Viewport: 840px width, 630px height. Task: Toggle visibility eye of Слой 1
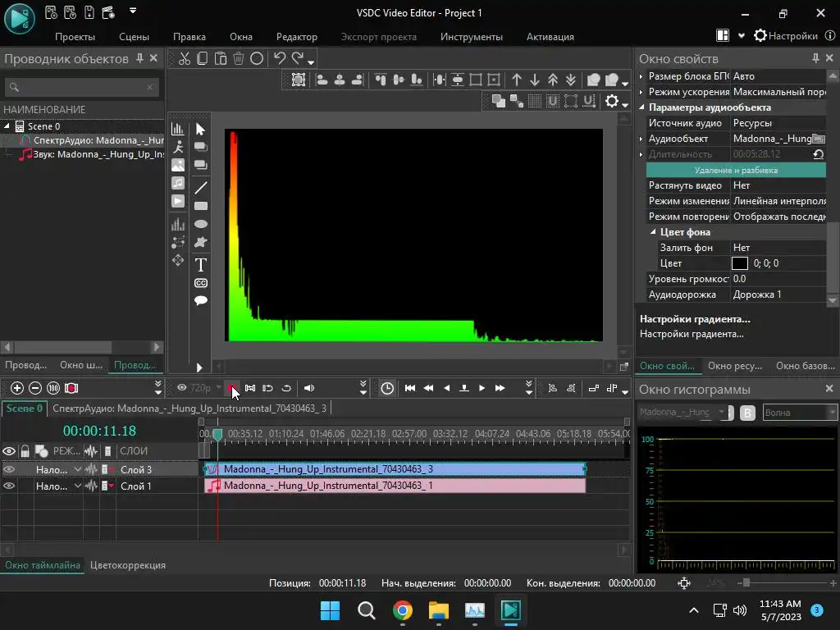(x=9, y=486)
